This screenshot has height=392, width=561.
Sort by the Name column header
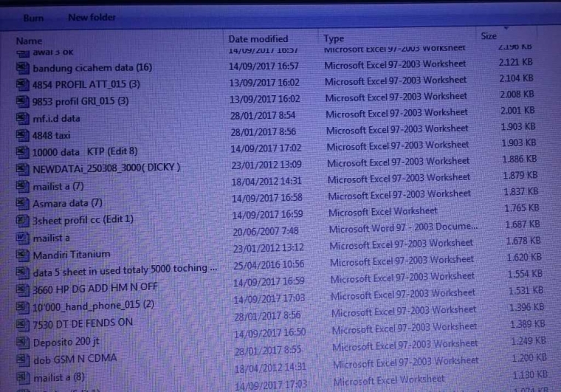(29, 41)
